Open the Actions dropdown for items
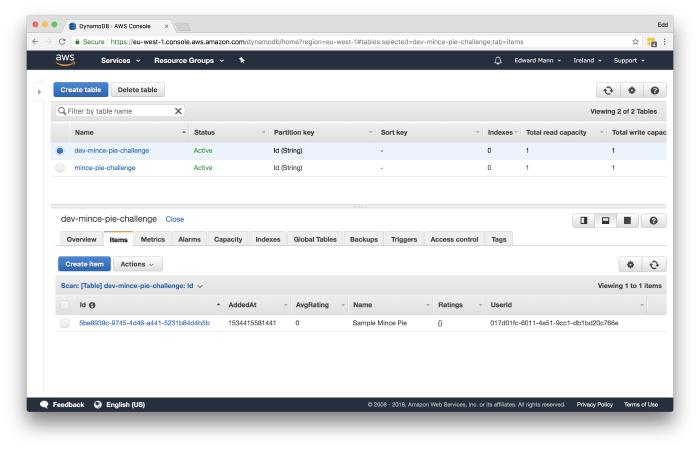Screen dimensions: 700x450 click(138, 264)
